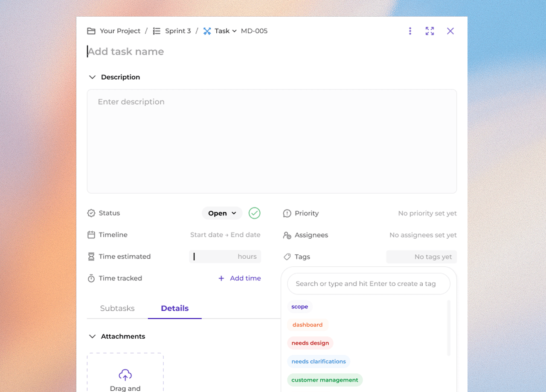Click the Time estimated hourglass icon
Viewport: 546px width, 392px height.
click(91, 257)
